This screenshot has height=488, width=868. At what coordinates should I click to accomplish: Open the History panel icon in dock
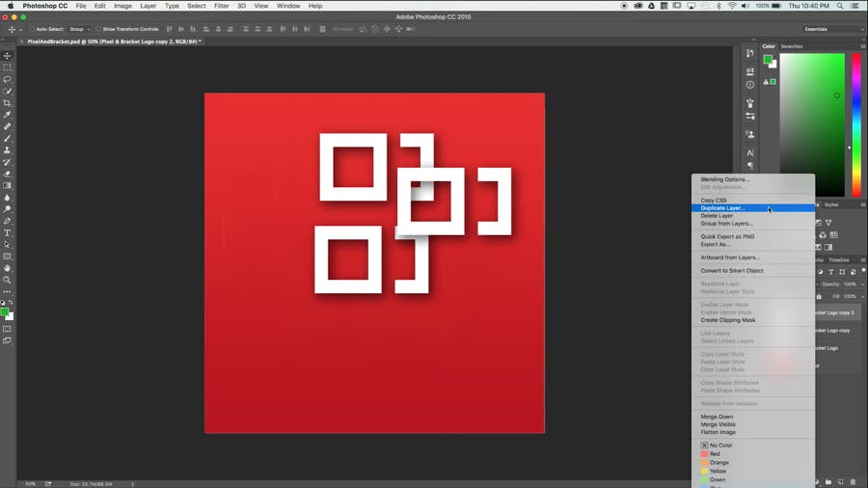(x=750, y=53)
